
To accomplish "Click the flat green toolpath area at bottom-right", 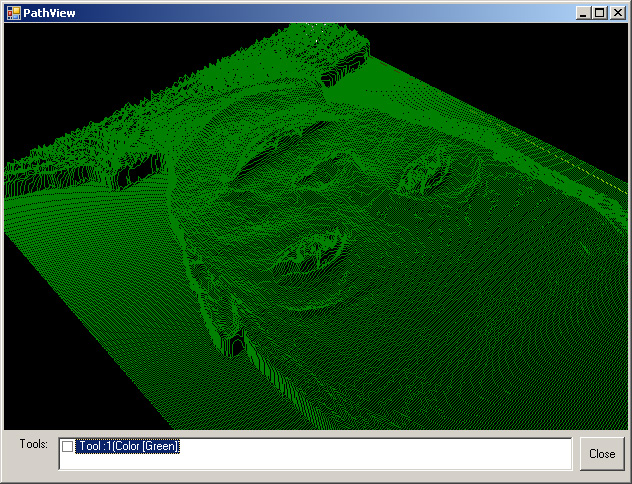I will pos(540,380).
